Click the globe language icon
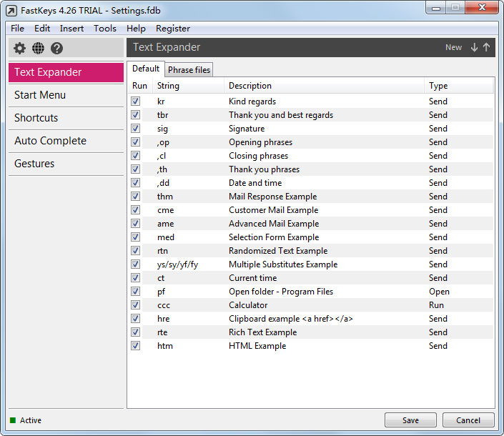This screenshot has height=436, width=504. [38, 48]
